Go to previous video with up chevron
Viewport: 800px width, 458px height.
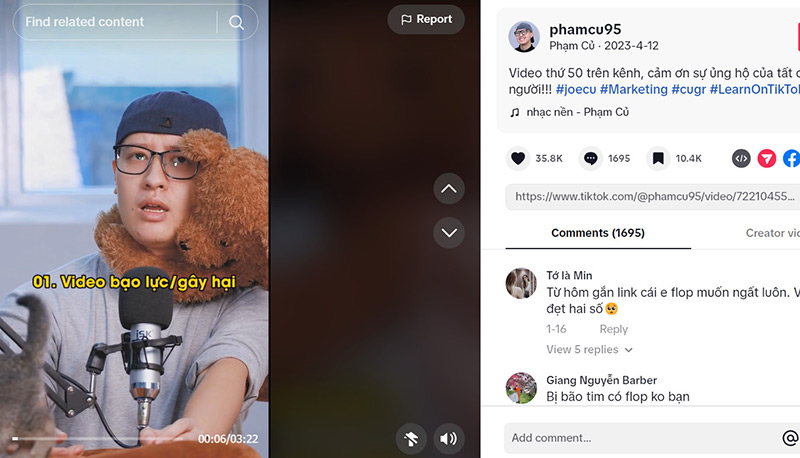click(449, 189)
